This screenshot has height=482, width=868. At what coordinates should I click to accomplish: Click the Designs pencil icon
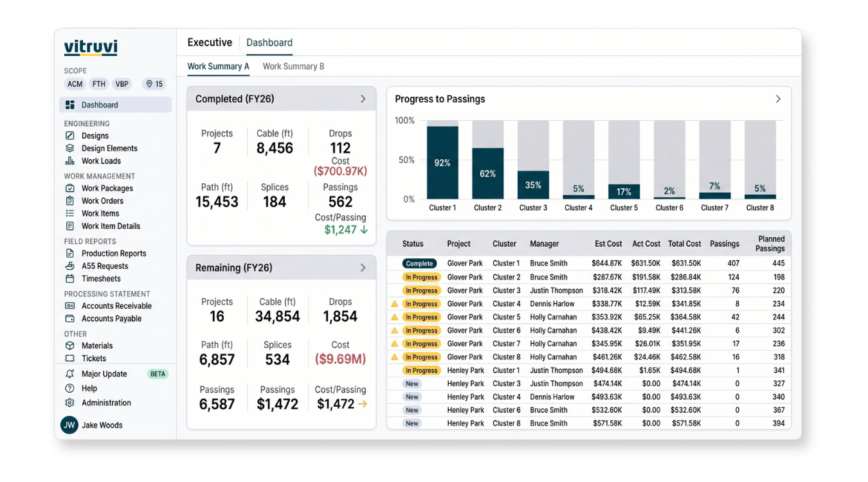(70, 136)
